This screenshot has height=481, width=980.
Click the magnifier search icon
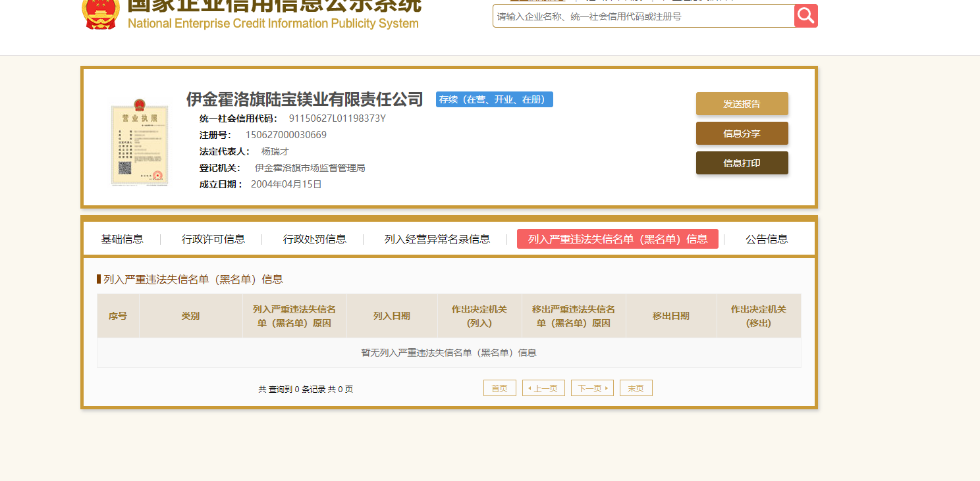(806, 16)
